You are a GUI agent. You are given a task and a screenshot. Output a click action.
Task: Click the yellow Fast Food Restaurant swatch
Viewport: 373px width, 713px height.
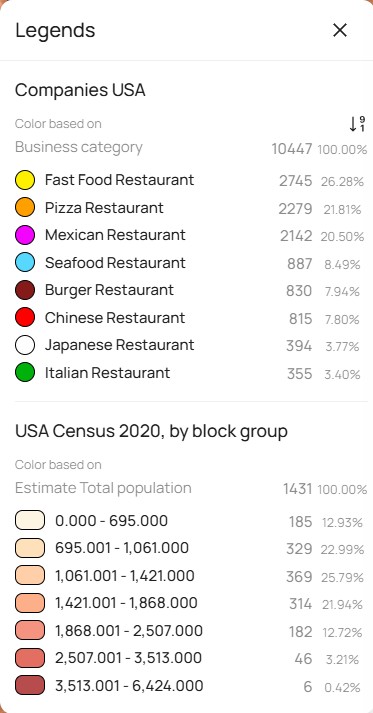[25, 180]
